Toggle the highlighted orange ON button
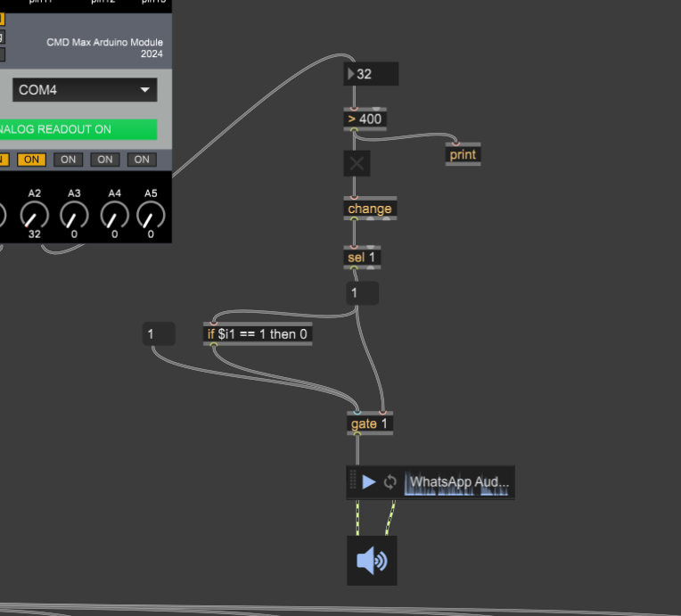Screen dimensions: 681x616 31,160
